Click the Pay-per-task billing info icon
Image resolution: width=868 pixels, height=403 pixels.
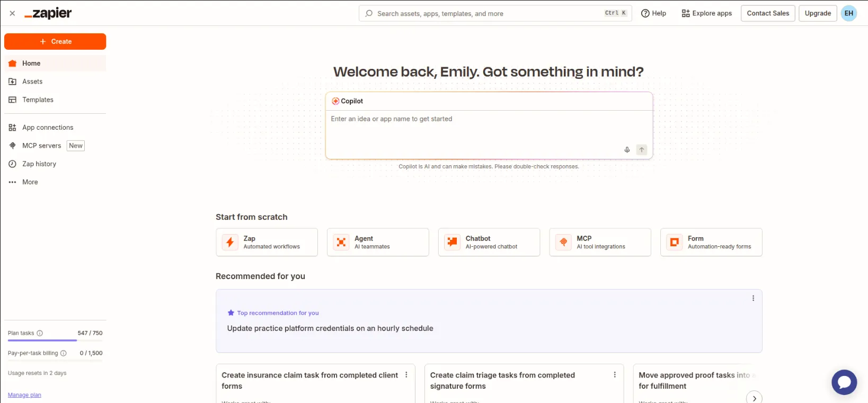point(64,353)
